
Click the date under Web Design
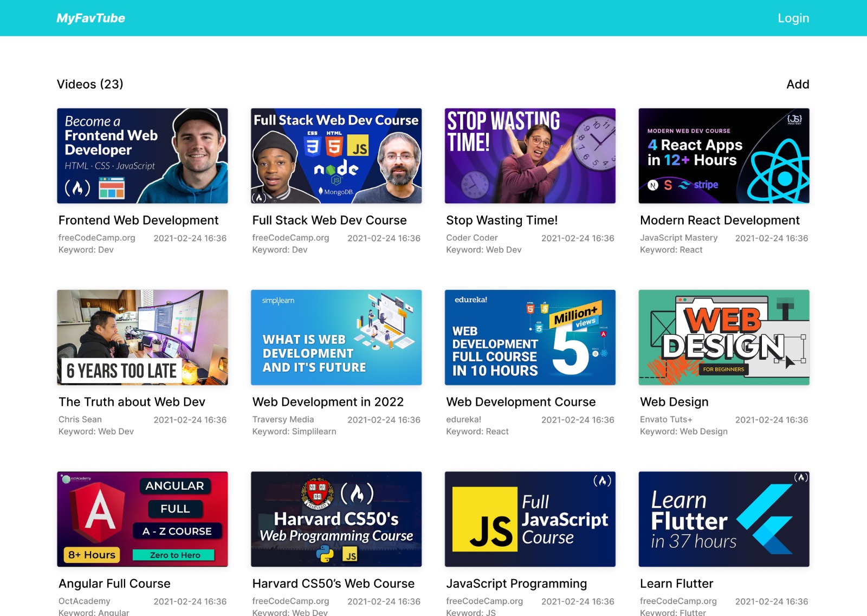coord(771,420)
